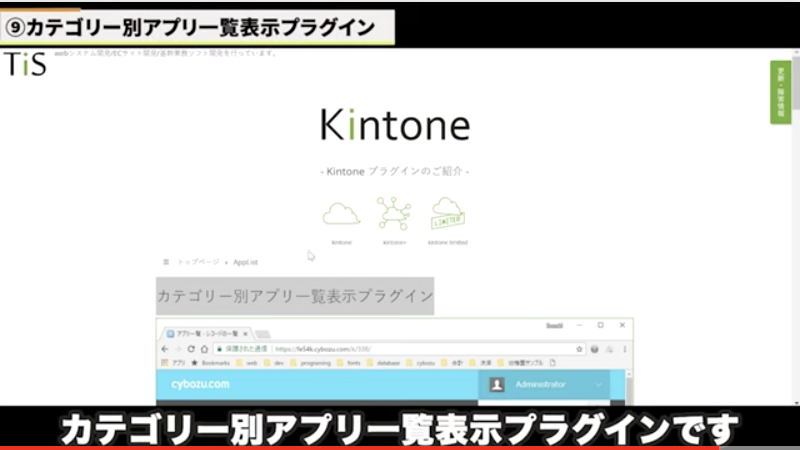Open the green side tab on right edge

pos(780,92)
